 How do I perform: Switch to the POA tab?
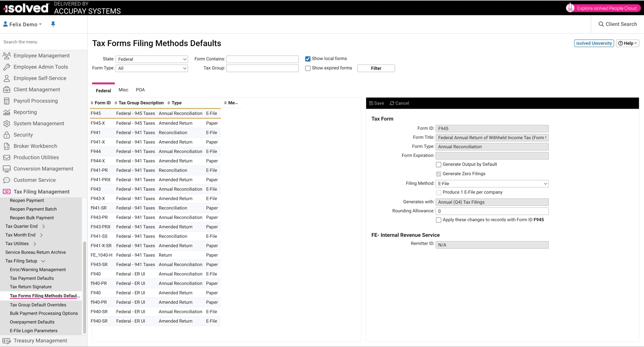coord(140,90)
